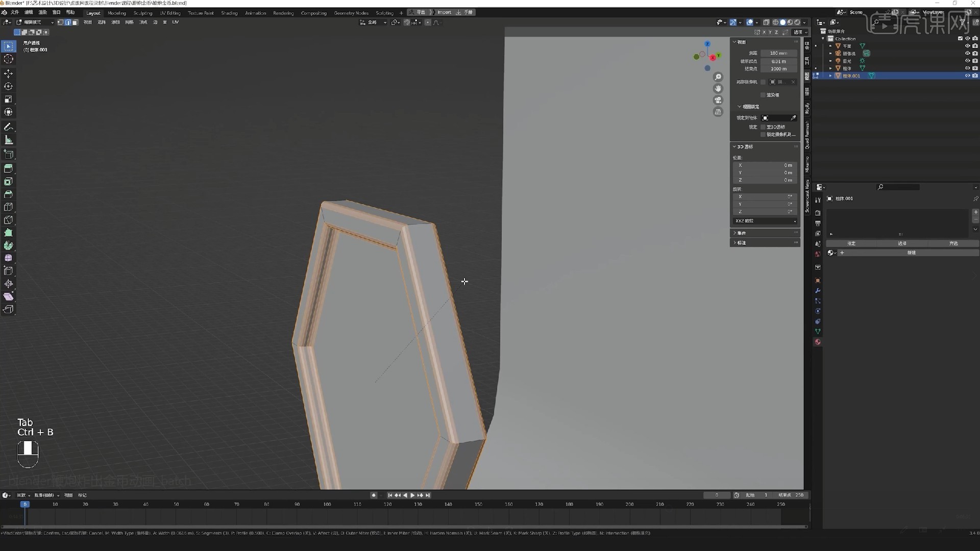The height and width of the screenshot is (551, 980).
Task: Toggle the 至3D游标 lock checkbox
Action: pos(763,127)
